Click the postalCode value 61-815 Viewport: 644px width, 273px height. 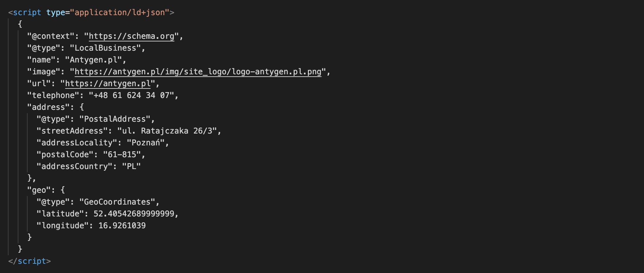pos(122,155)
